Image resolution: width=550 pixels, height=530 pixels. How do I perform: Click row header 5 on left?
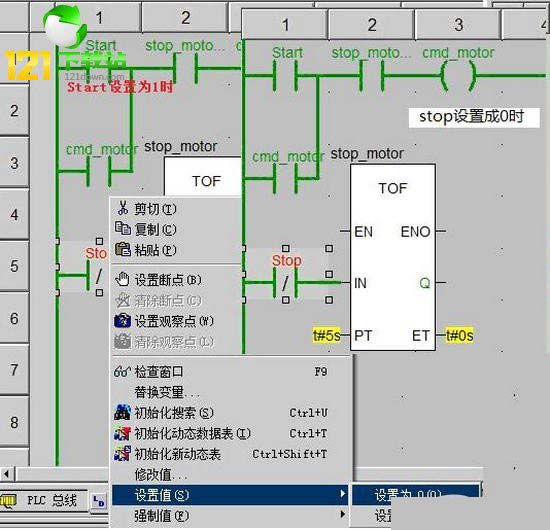pyautogui.click(x=14, y=266)
